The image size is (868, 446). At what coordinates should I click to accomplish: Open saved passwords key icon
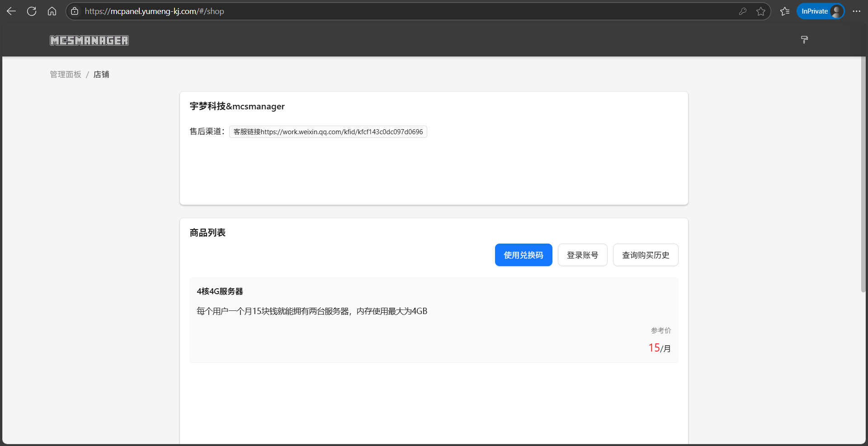point(742,11)
